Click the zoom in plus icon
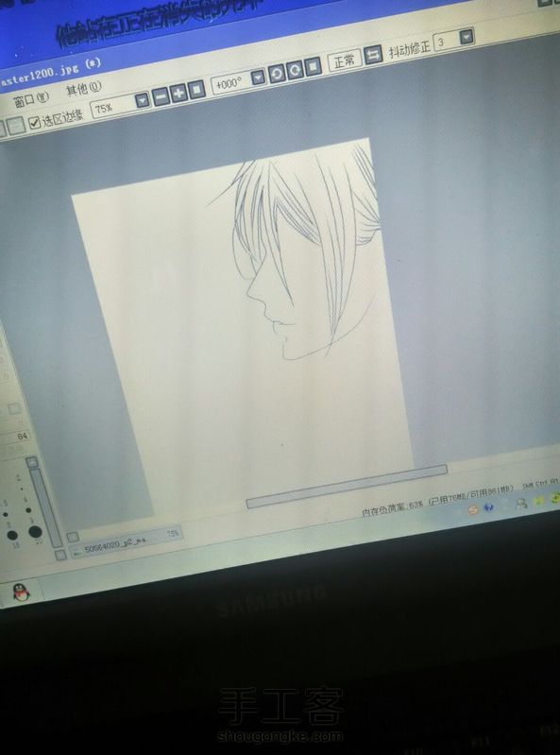 point(178,93)
